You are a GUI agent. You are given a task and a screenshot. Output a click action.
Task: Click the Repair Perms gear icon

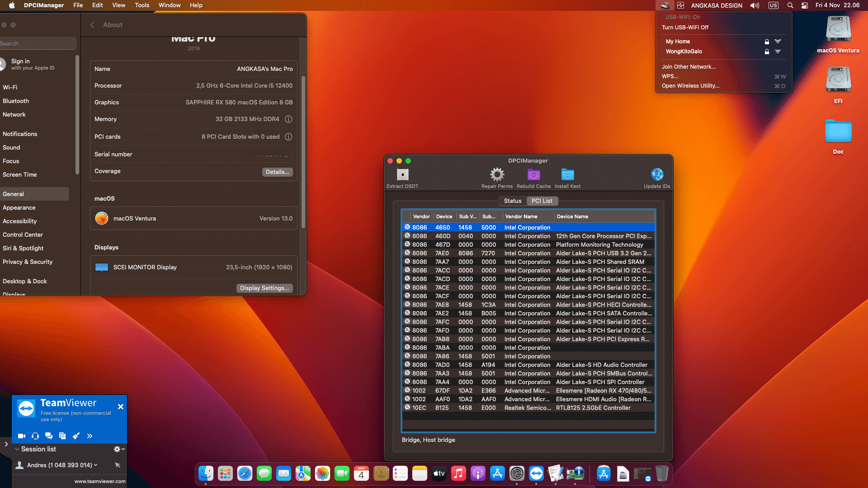coord(497,174)
